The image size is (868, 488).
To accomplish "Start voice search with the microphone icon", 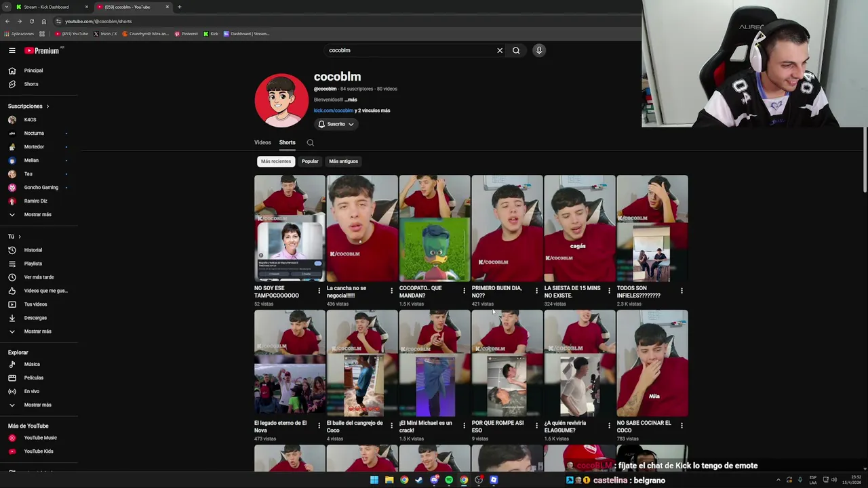I will point(539,50).
